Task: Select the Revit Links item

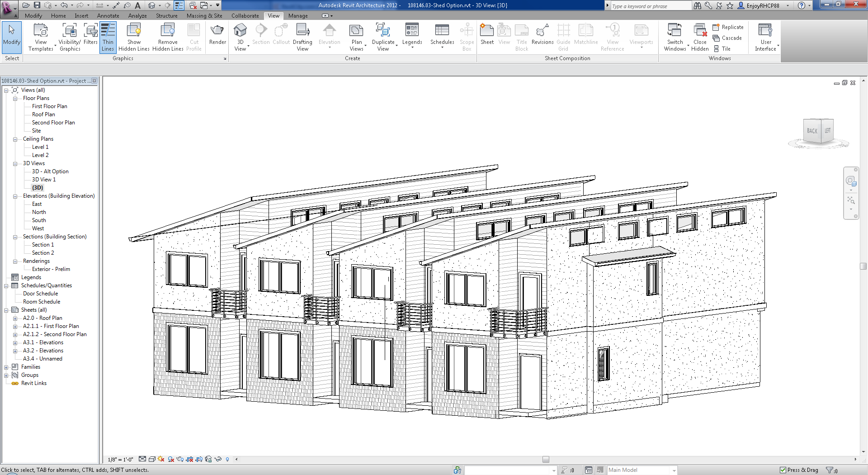Action: click(x=33, y=383)
